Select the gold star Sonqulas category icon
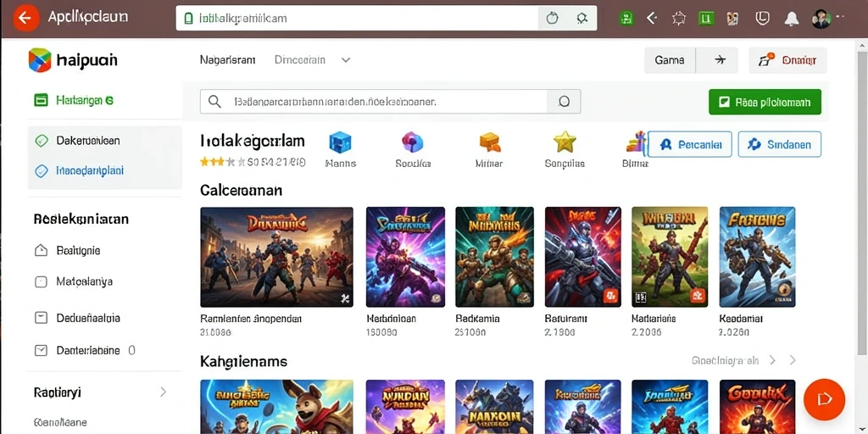 (565, 142)
